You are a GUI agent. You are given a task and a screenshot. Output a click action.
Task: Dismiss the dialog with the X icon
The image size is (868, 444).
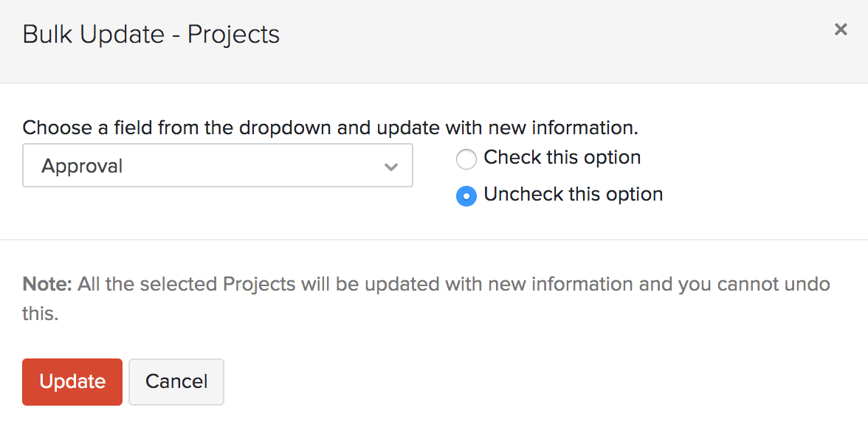tap(841, 30)
